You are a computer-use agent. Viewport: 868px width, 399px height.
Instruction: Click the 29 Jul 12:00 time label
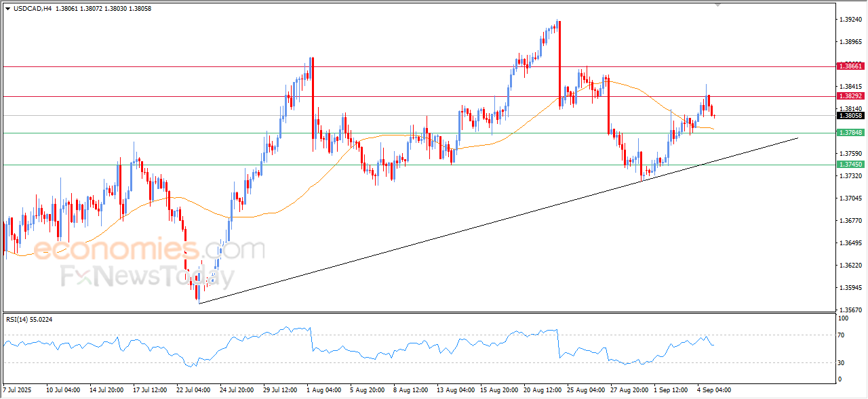point(280,390)
